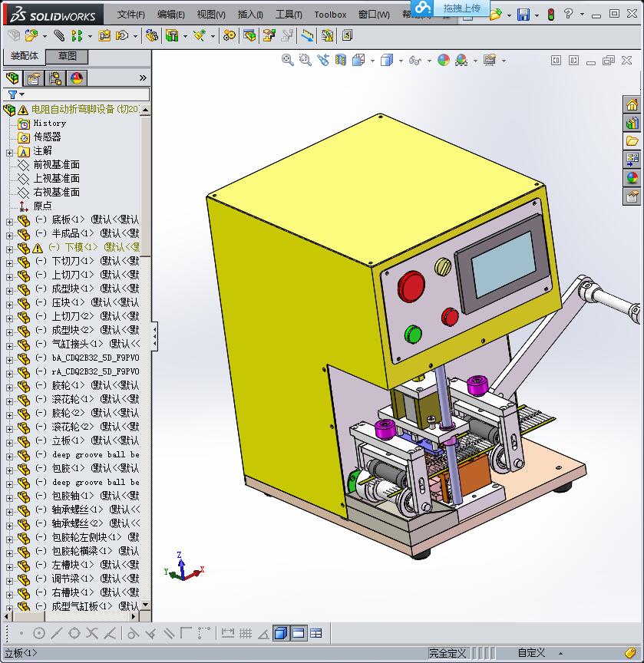Click 自定义 in the status bar
The height and width of the screenshot is (663, 644).
[x=531, y=653]
